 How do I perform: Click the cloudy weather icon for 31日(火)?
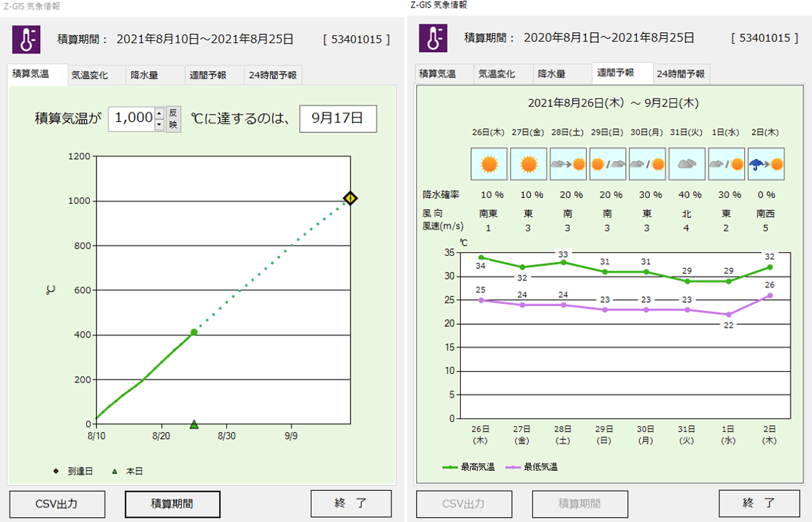[x=687, y=164]
